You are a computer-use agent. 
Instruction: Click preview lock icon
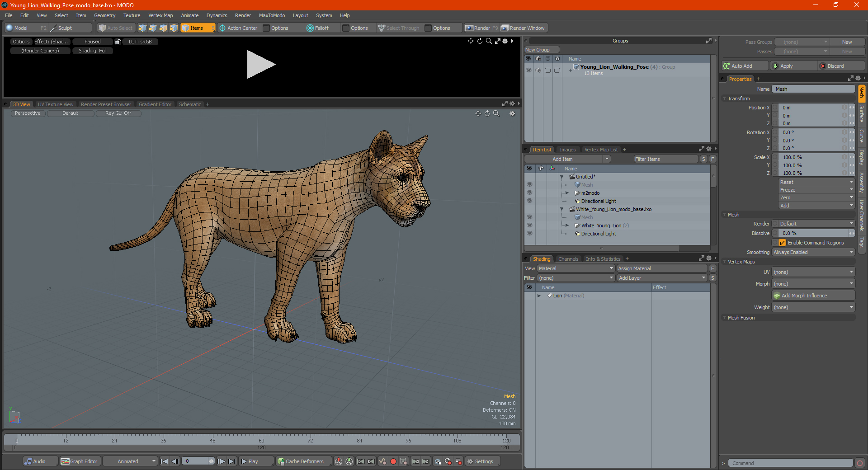pos(118,42)
